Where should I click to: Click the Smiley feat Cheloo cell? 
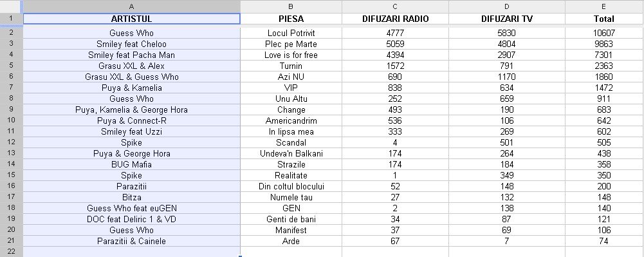pos(131,44)
